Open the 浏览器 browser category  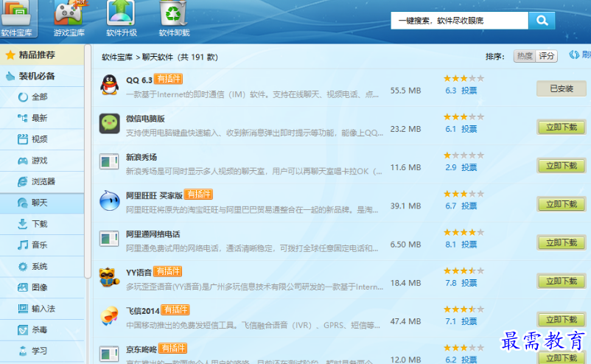42,181
